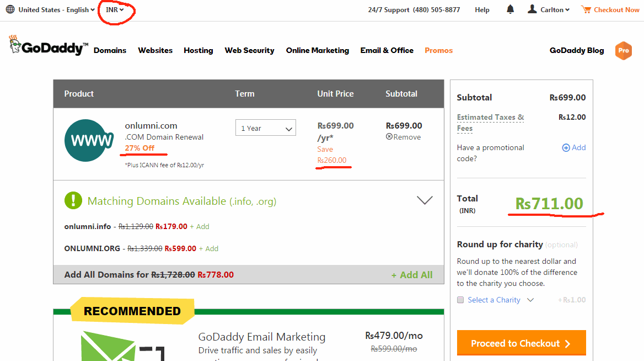Image resolution: width=644 pixels, height=361 pixels.
Task: Click the onlumni.com domain name
Action: (x=151, y=125)
